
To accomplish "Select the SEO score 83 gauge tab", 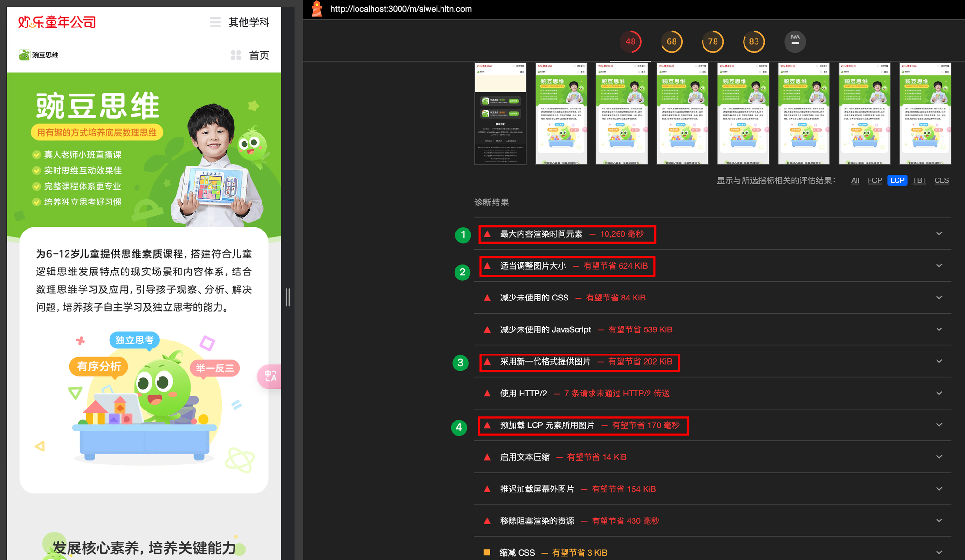I will 754,41.
